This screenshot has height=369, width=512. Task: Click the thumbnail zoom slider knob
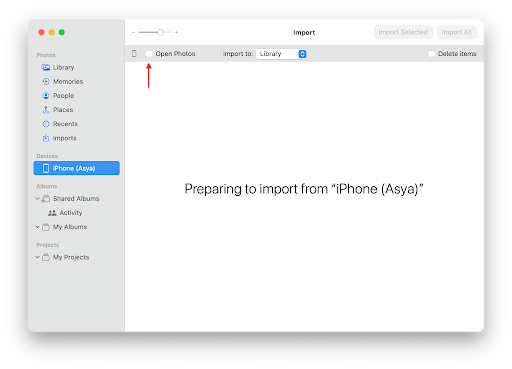pyautogui.click(x=161, y=32)
